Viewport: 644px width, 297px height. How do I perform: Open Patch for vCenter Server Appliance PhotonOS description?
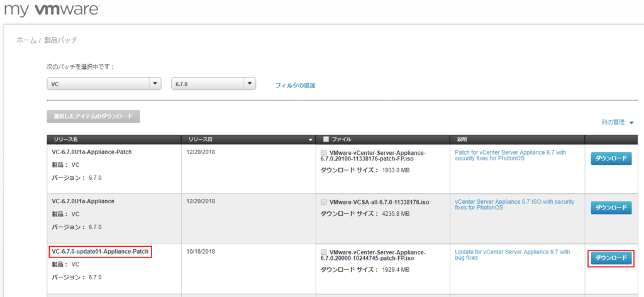click(x=511, y=155)
